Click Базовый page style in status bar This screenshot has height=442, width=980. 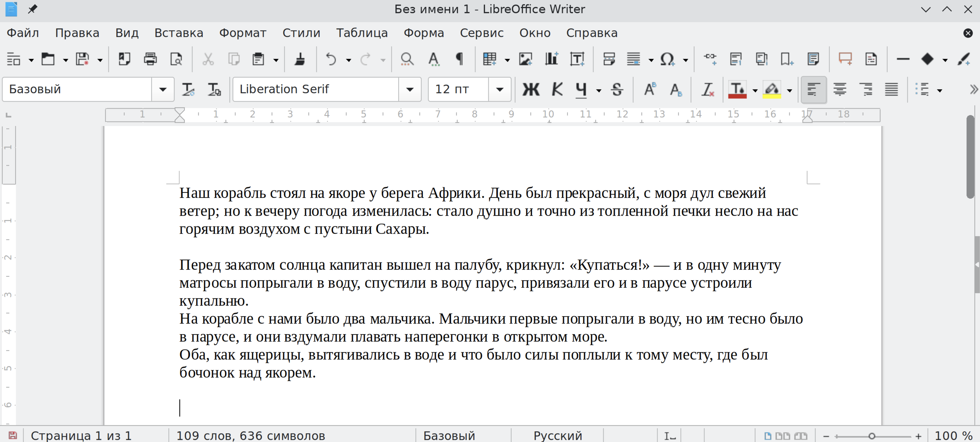449,435
